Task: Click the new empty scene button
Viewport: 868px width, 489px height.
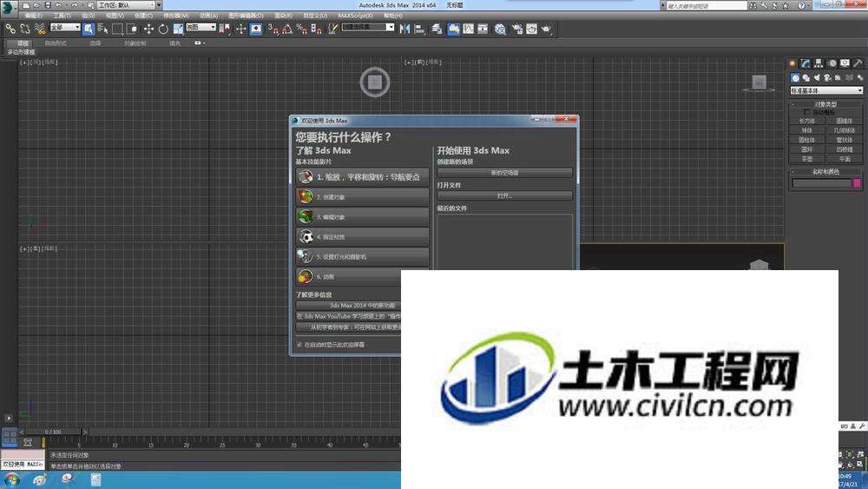Action: click(x=505, y=173)
